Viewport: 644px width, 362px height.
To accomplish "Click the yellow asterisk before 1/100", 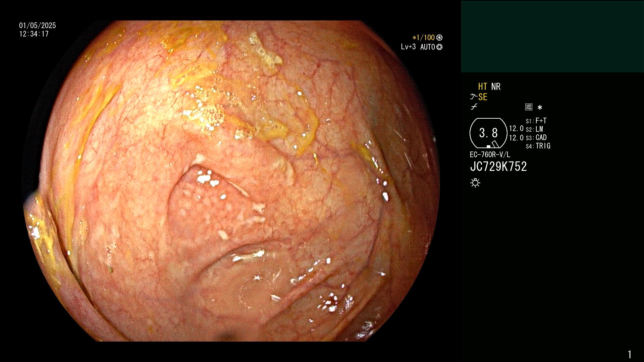I will tap(414, 38).
